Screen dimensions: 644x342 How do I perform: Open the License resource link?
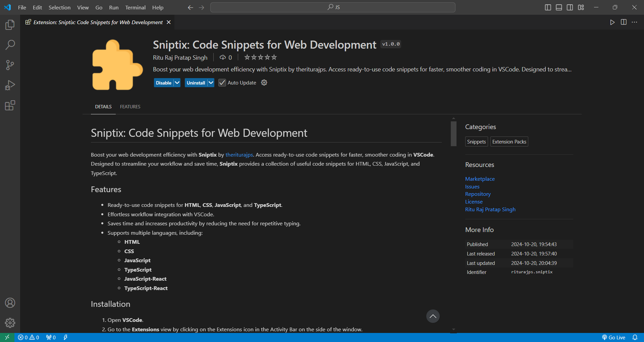pos(474,202)
